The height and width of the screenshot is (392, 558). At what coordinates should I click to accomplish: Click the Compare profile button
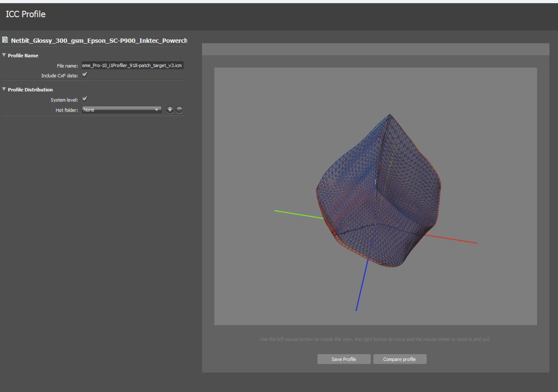[399, 359]
